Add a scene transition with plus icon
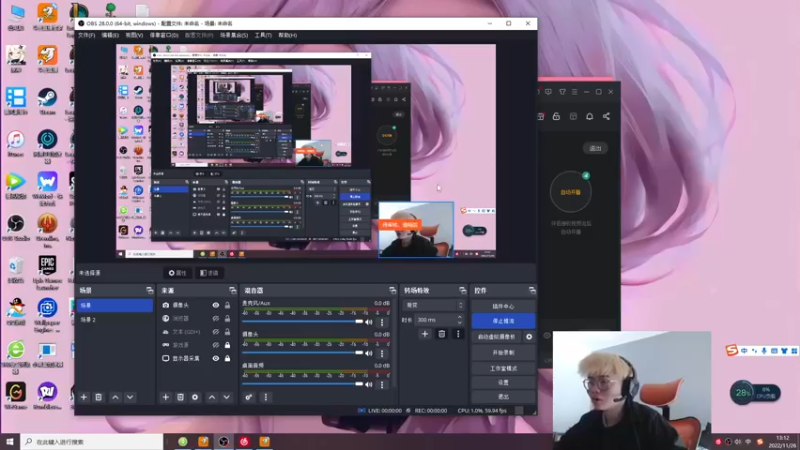800x450 pixels. (x=424, y=334)
